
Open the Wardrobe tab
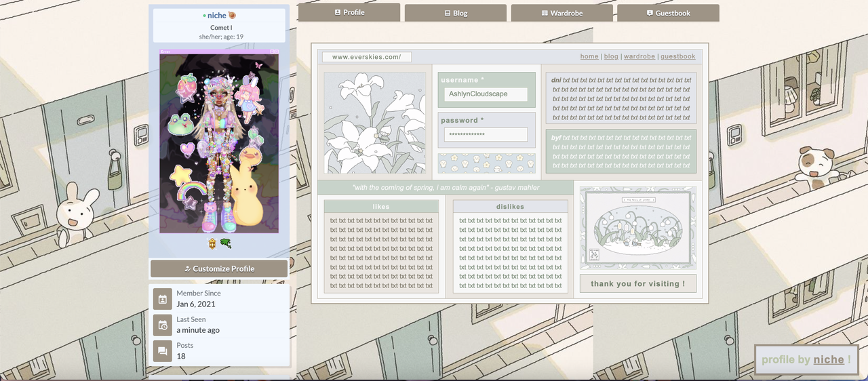tap(562, 13)
